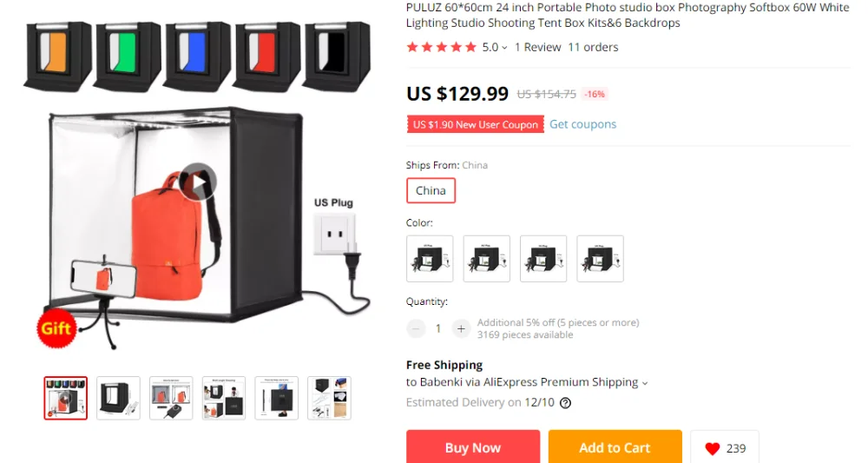The height and width of the screenshot is (463, 868).
Task: Open the 1 Review link
Action: 537,47
